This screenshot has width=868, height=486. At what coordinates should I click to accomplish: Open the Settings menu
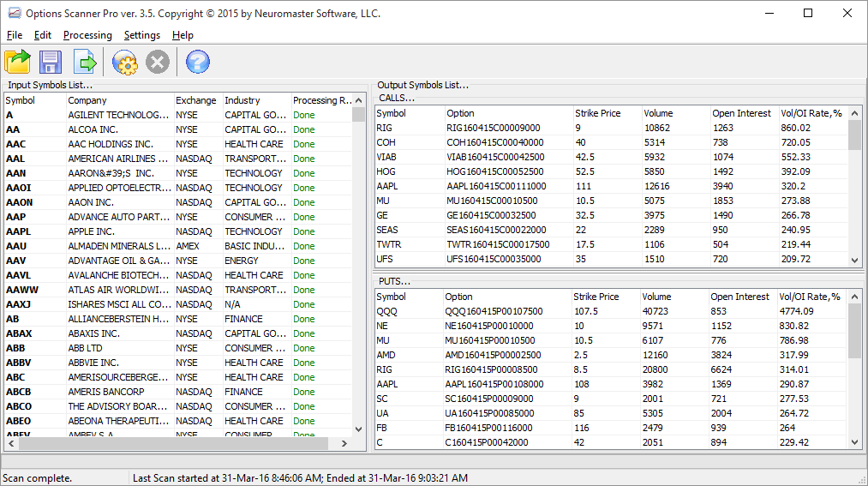141,35
